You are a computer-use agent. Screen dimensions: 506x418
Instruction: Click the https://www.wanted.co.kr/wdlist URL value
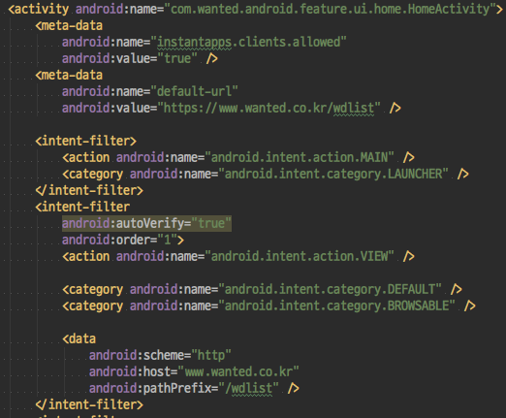point(269,108)
